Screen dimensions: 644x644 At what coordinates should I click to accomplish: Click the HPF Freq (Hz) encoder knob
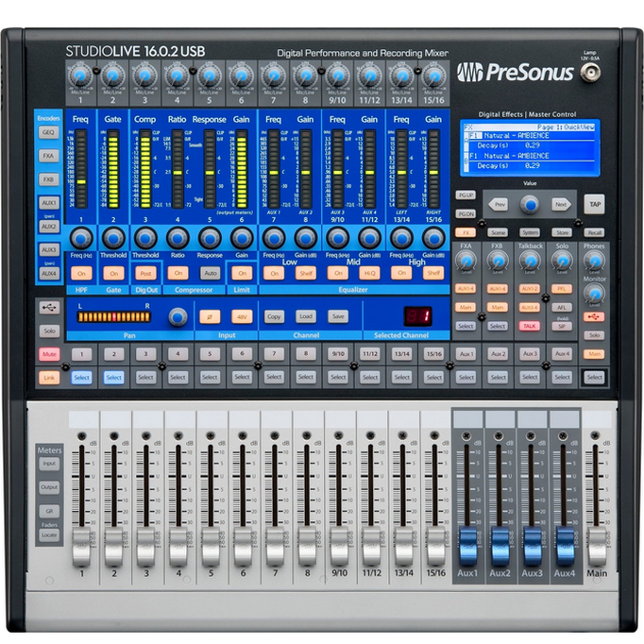[81, 238]
